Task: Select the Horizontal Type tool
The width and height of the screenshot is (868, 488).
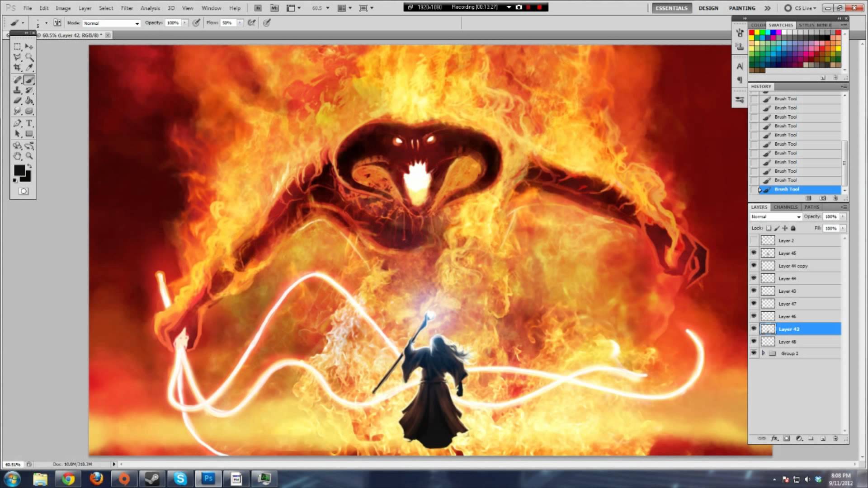Action: 29,123
